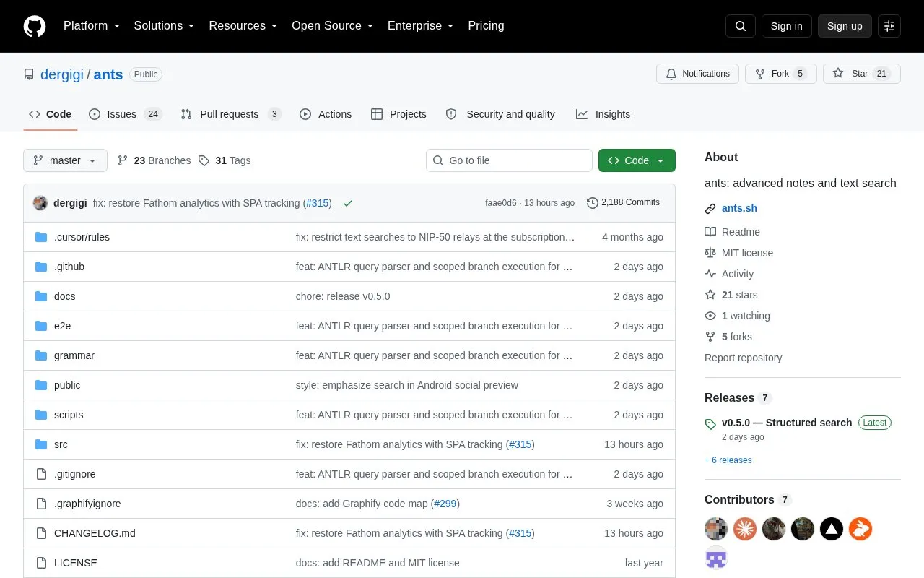924x578 pixels.
Task: Open the .cursor/rules folder icon
Action: [x=41, y=237]
